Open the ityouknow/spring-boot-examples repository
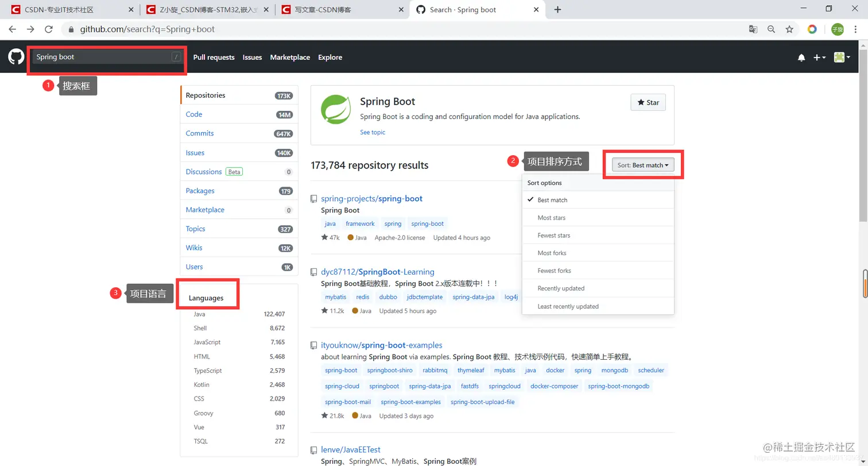This screenshot has height=466, width=868. [382, 345]
